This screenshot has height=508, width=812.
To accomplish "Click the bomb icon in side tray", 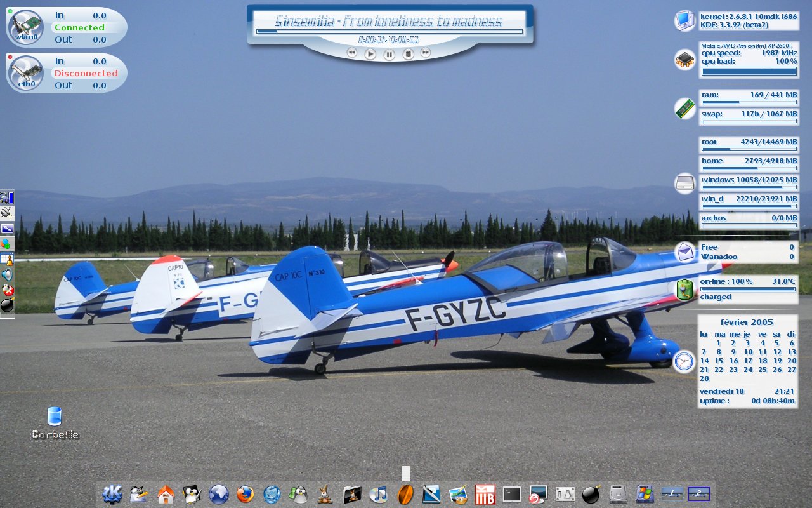I will (8, 306).
